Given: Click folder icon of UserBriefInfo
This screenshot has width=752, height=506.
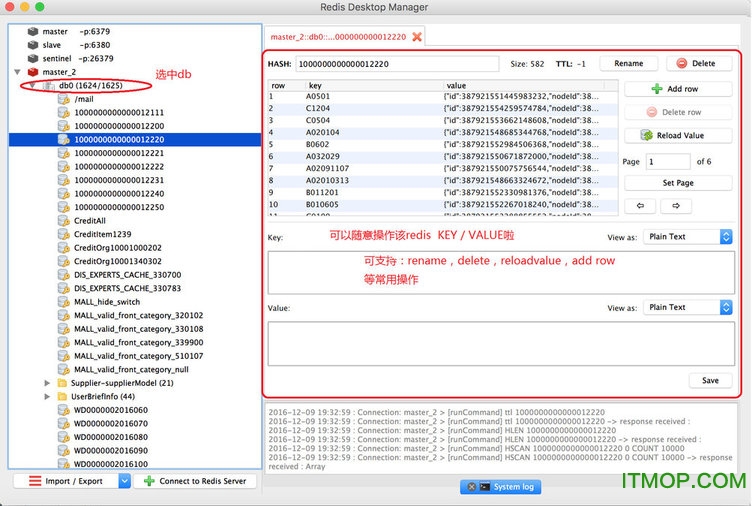Looking at the screenshot, I should (62, 396).
